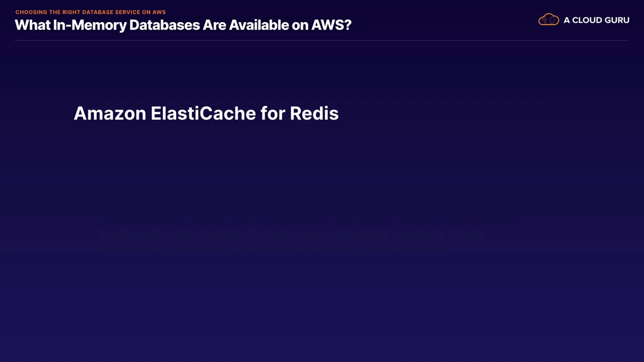Click the word "CLOUD" in the logo

(588, 20)
